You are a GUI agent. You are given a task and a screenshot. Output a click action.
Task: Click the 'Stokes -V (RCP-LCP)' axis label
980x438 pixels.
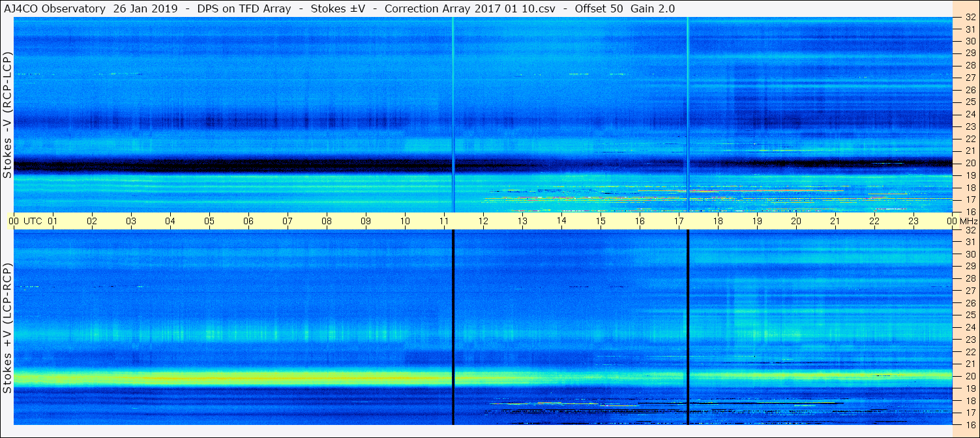(x=7, y=115)
